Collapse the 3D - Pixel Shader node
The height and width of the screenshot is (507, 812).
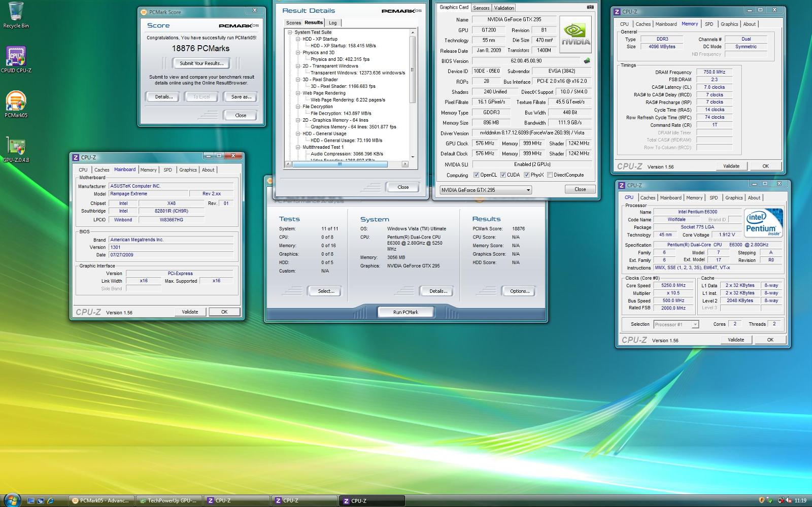click(x=298, y=80)
